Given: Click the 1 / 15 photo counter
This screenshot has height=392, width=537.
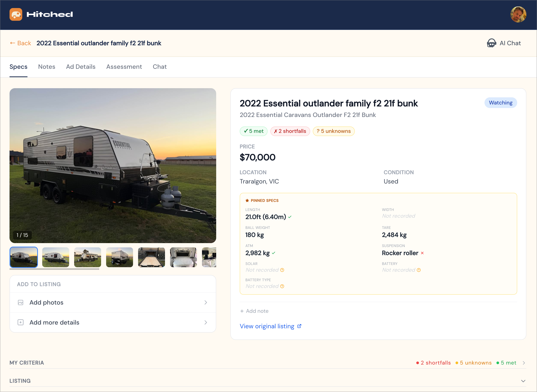Looking at the screenshot, I should (22, 235).
